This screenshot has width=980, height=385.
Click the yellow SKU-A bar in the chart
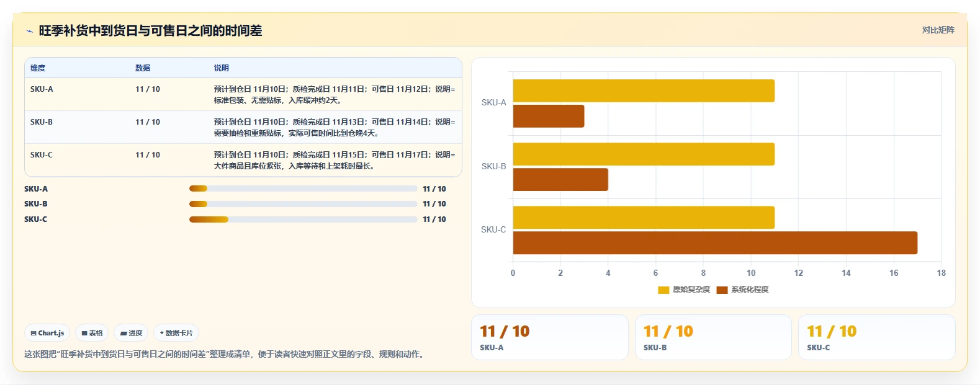(644, 91)
